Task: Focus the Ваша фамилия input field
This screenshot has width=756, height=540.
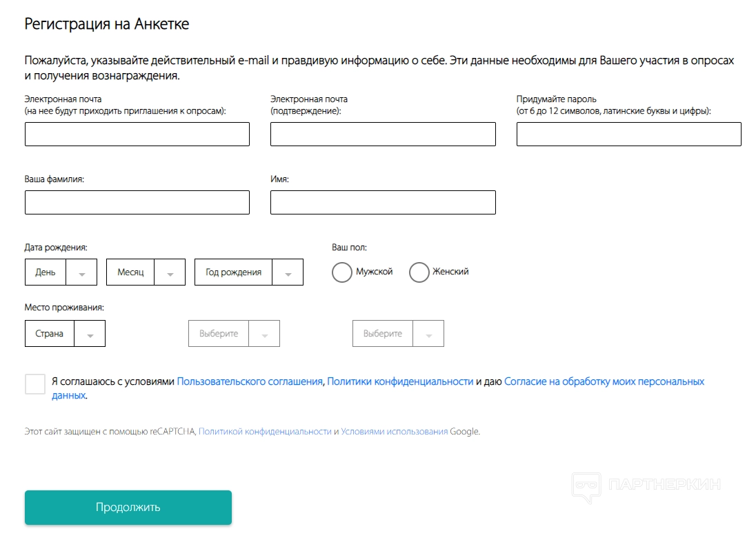Action: [137, 203]
